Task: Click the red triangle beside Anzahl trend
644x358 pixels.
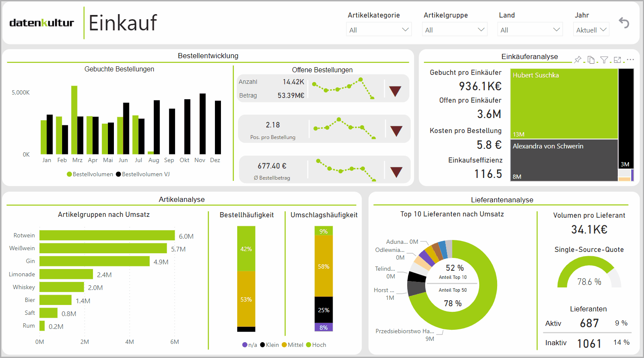Action: tap(395, 91)
